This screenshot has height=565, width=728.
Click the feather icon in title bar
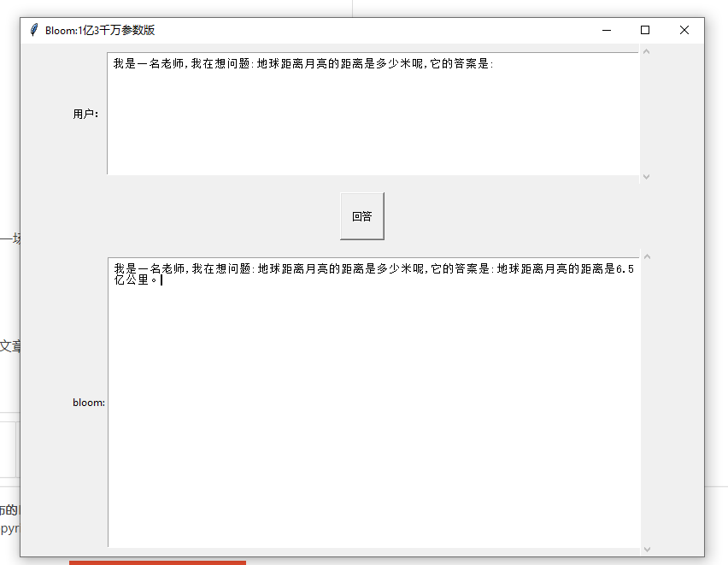coord(33,30)
